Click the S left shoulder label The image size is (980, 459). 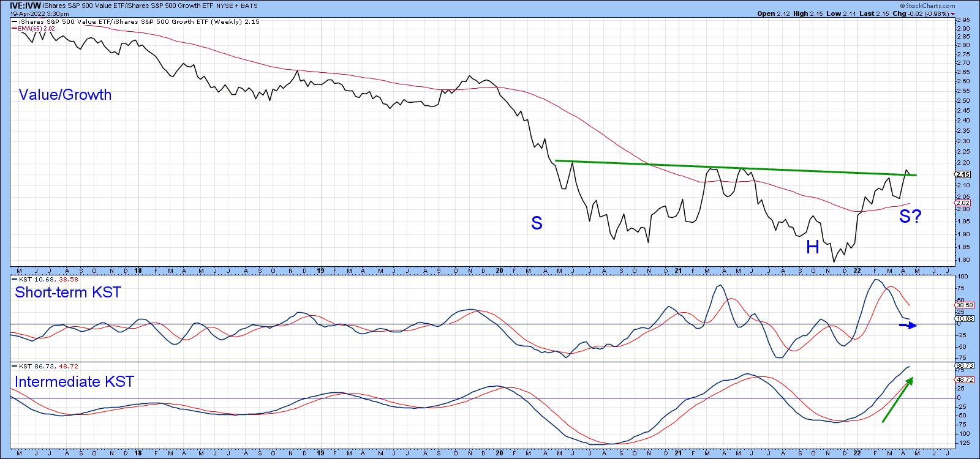[x=537, y=223]
